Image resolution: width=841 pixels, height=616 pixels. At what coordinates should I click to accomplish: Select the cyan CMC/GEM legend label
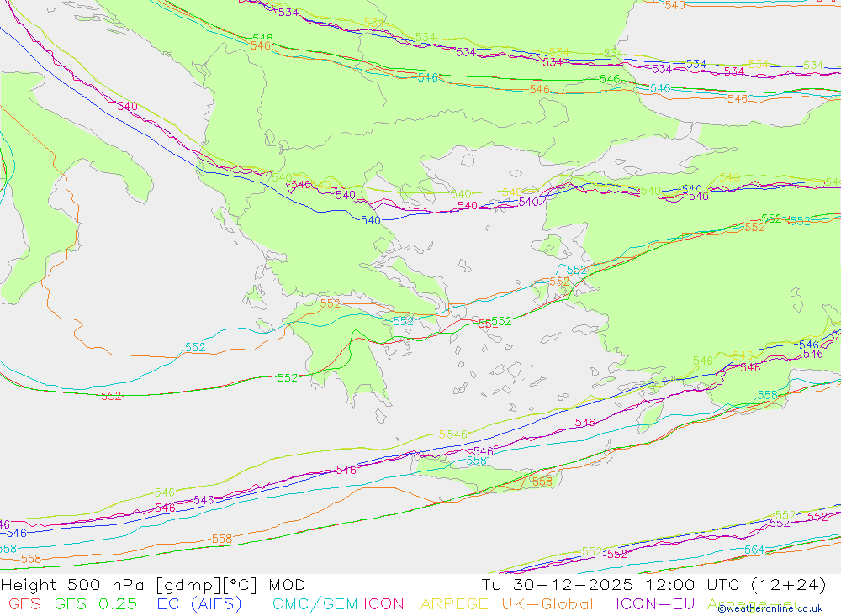[x=315, y=604]
